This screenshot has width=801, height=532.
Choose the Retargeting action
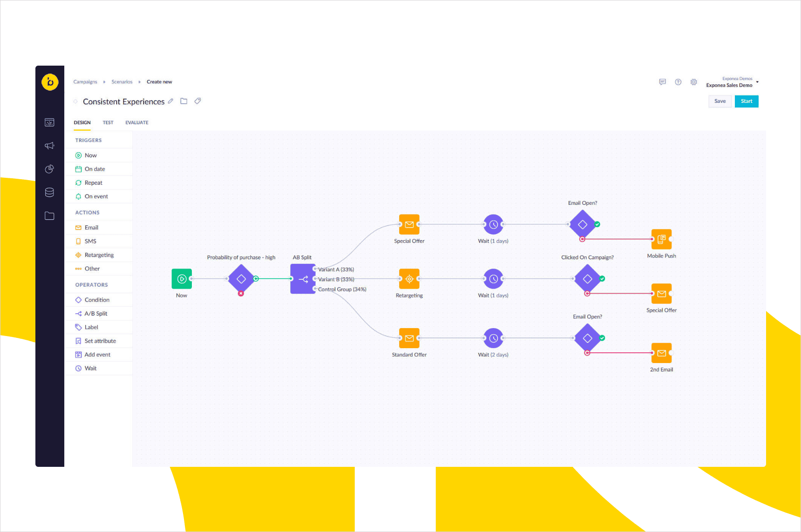[x=99, y=255]
